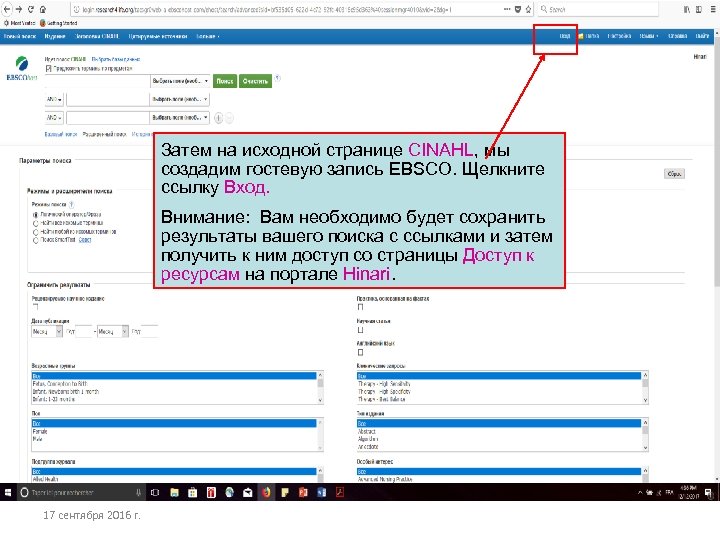720x540 pixels.
Task: Bookmark page with the star icon
Action: [529, 9]
